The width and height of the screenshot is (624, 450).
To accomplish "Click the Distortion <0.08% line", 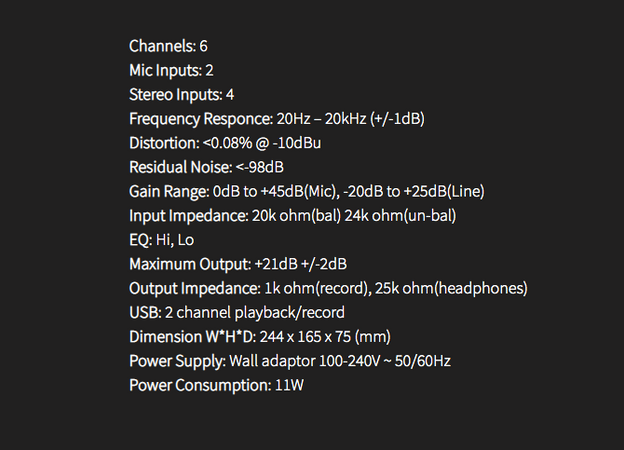I will [225, 143].
